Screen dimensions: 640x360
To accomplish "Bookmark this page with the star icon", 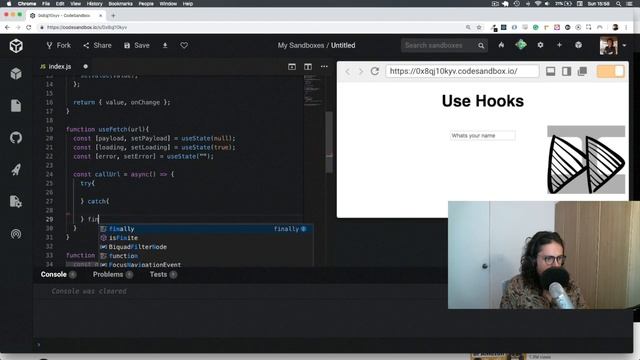I will [479, 27].
